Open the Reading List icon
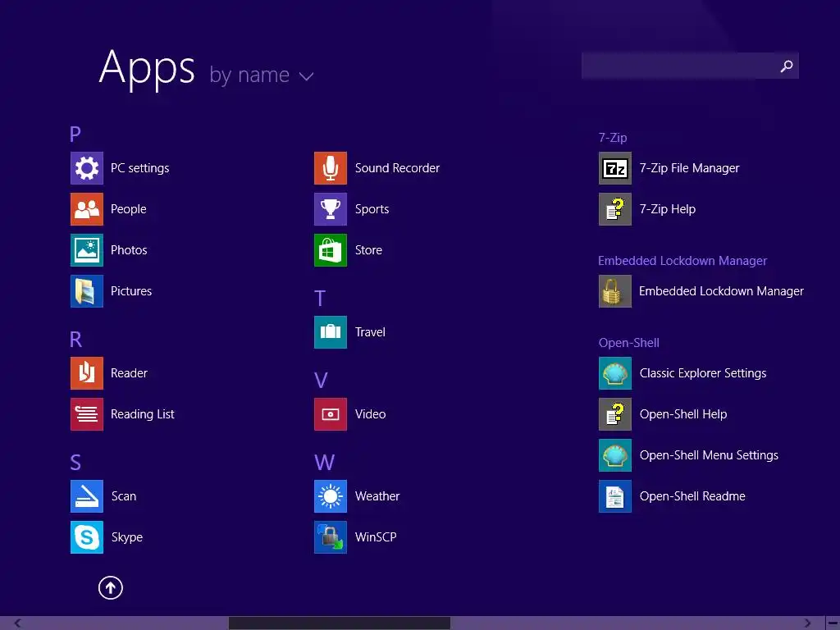This screenshot has width=840, height=630. click(87, 414)
